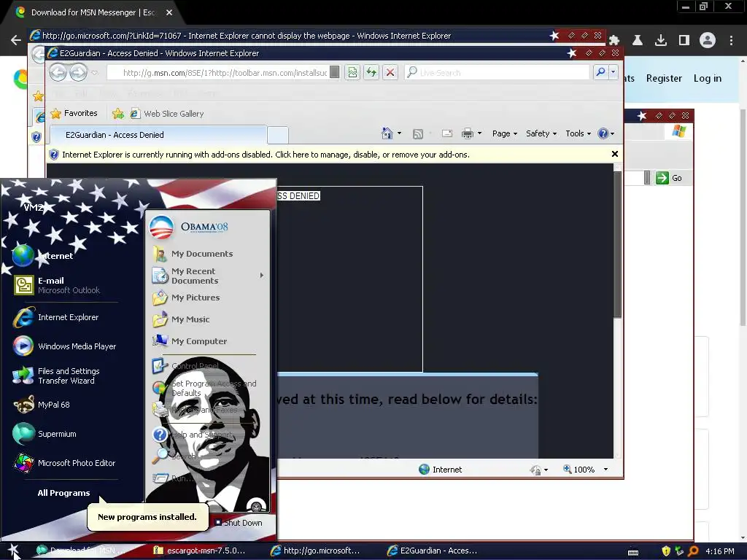Viewport: 747px width, 560px height.
Task: Click the outer browser extensions puzzle icon
Action: (614, 40)
